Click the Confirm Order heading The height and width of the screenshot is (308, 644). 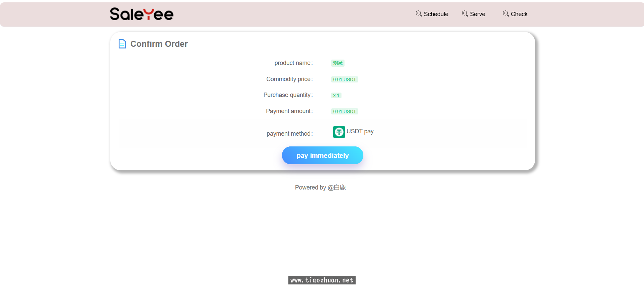coord(159,44)
